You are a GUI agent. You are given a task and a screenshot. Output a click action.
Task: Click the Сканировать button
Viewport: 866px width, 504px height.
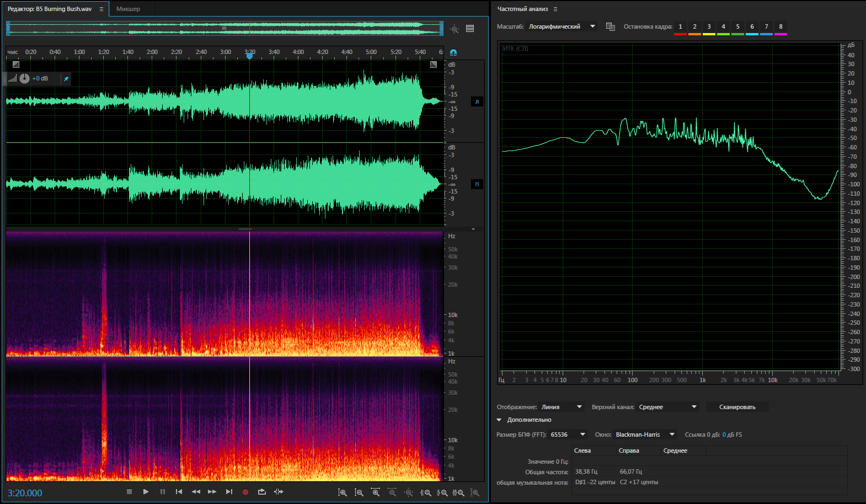click(x=737, y=407)
